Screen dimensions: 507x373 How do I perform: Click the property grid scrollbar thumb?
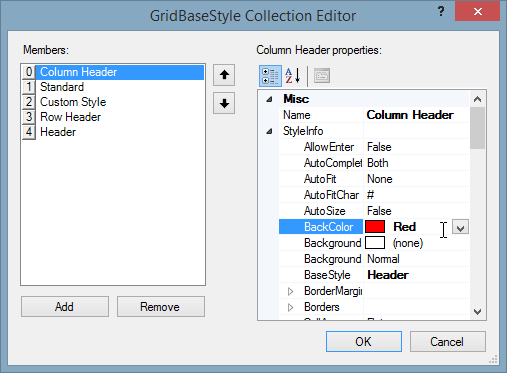478,128
